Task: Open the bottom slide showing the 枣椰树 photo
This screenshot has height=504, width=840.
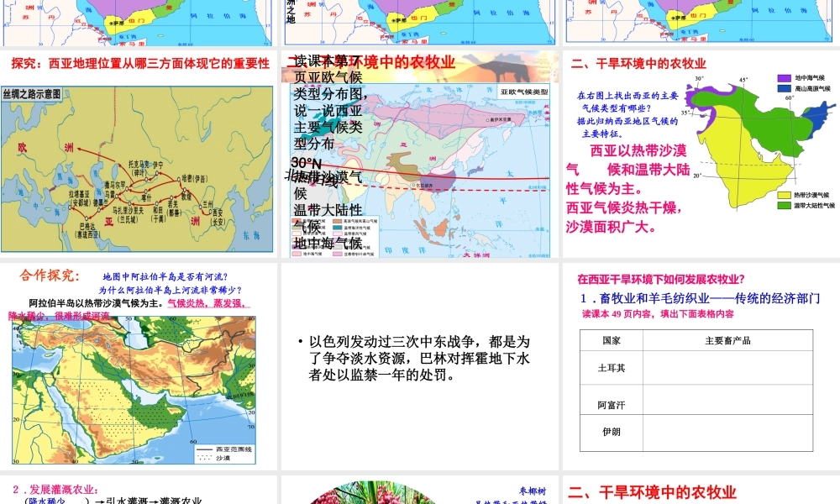Action: 420,490
